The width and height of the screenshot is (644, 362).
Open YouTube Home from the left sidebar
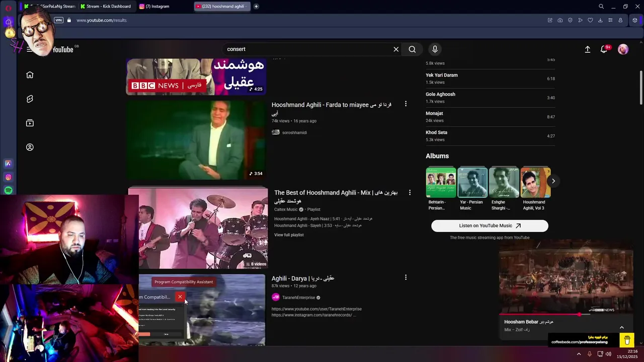point(30,75)
